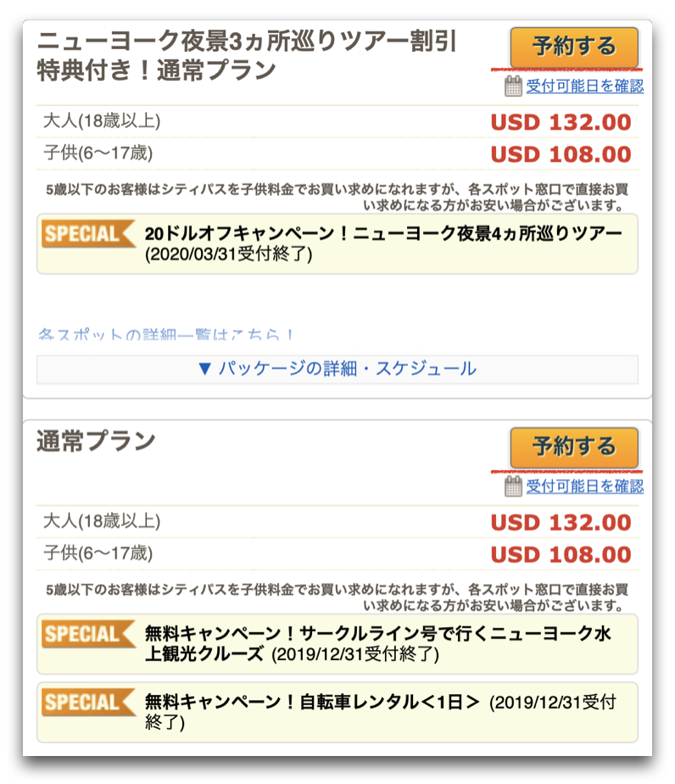The image size is (675, 784).
Task: Click SPECIAL badge beside 自転車レンタル campaign
Action: [x=88, y=702]
